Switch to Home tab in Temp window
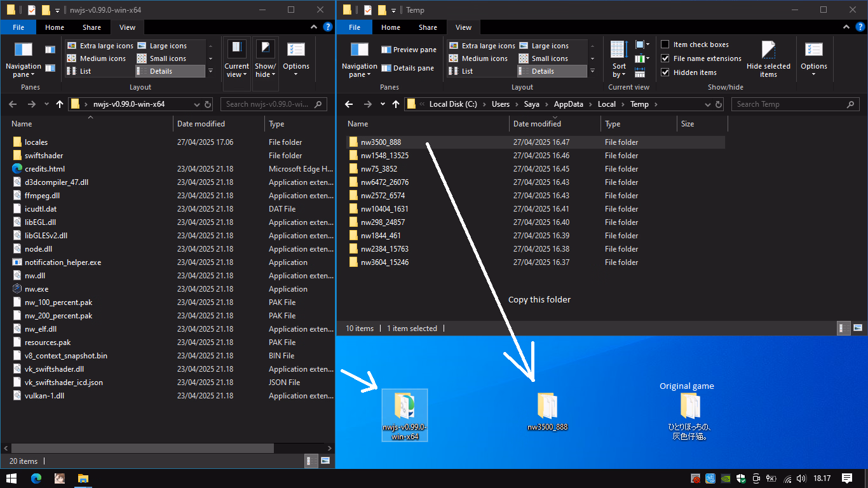The width and height of the screenshot is (868, 488). (391, 27)
